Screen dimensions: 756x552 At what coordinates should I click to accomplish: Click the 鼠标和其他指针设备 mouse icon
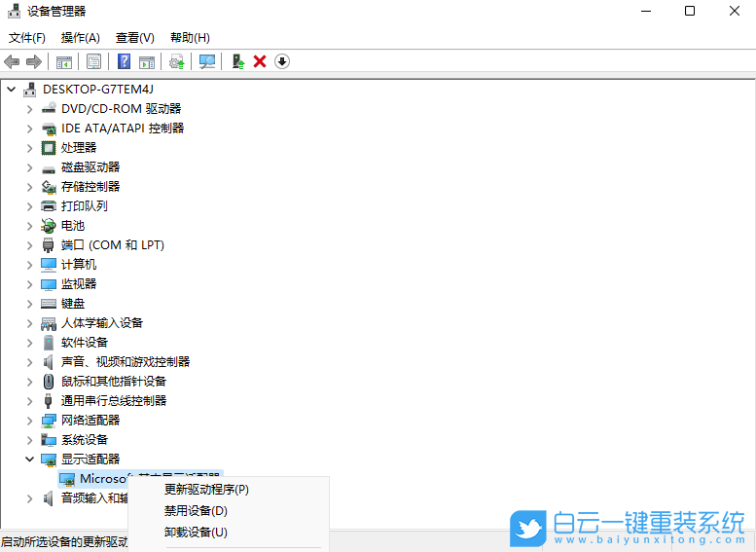[49, 382]
